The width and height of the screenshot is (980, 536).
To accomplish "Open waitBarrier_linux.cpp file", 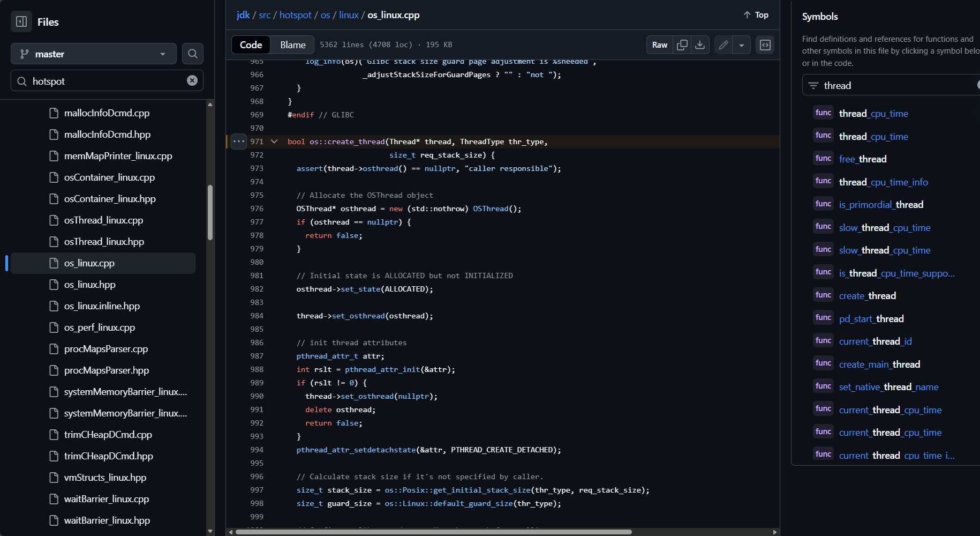I will point(107,499).
